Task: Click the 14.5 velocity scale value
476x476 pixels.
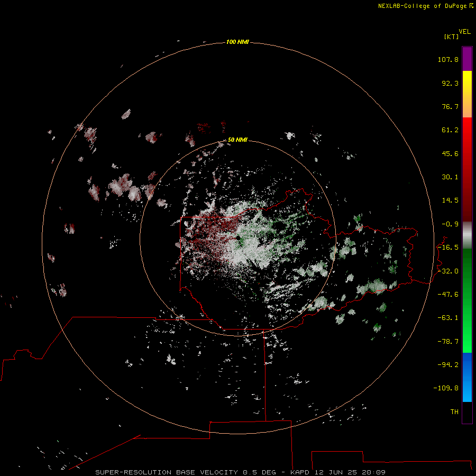Action: point(450,200)
